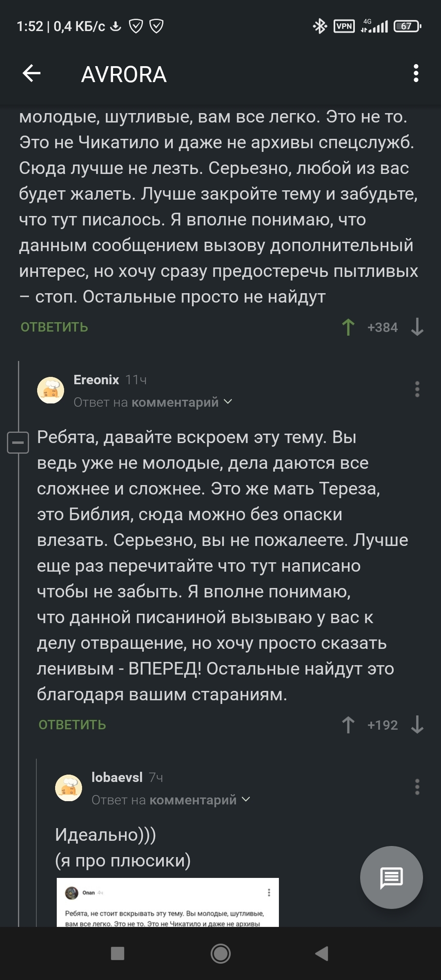Open Ereonix's user profile name

click(x=96, y=380)
